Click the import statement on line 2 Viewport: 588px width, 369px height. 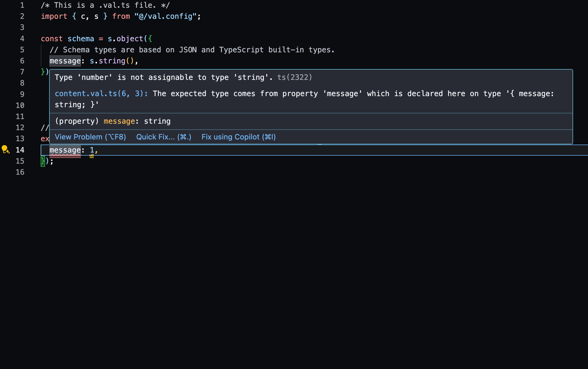[55, 16]
